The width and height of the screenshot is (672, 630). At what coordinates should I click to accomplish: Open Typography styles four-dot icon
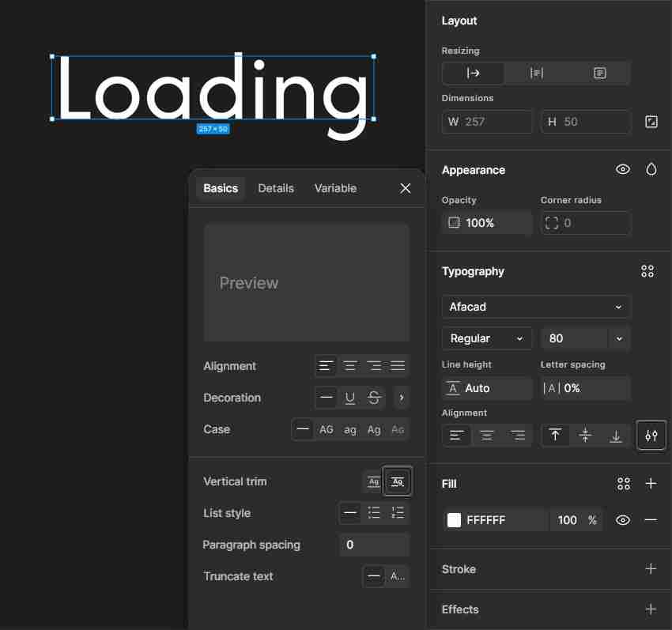pos(647,271)
